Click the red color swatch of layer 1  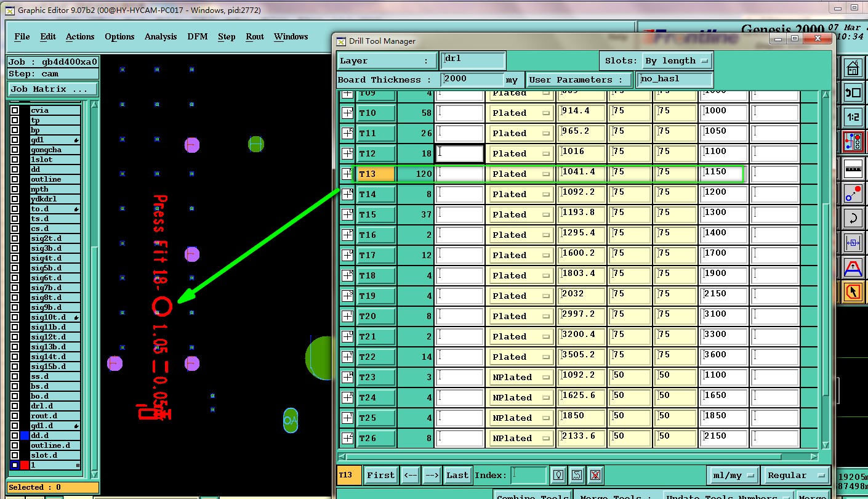(x=25, y=465)
